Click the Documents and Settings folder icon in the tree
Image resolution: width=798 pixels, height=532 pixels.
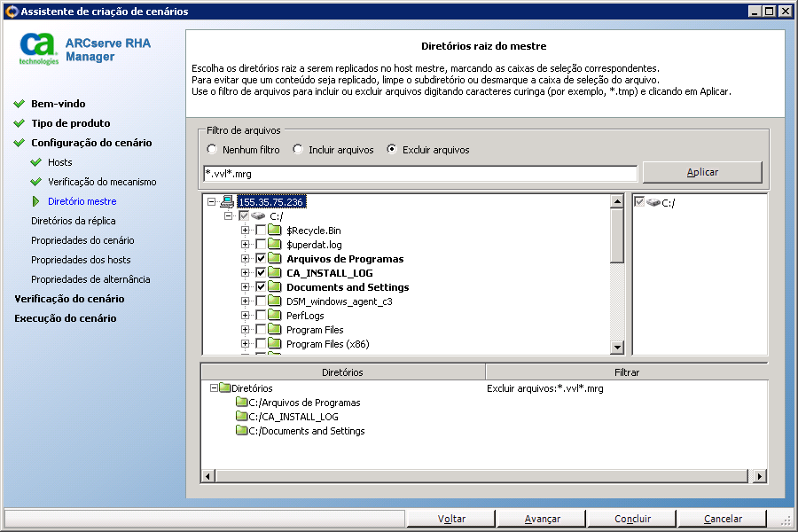(275, 287)
